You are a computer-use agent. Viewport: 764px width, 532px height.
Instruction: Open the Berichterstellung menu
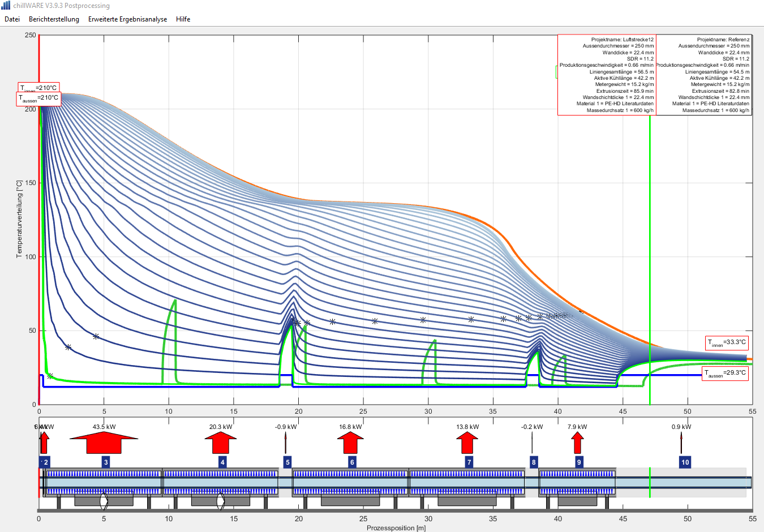[x=54, y=19]
